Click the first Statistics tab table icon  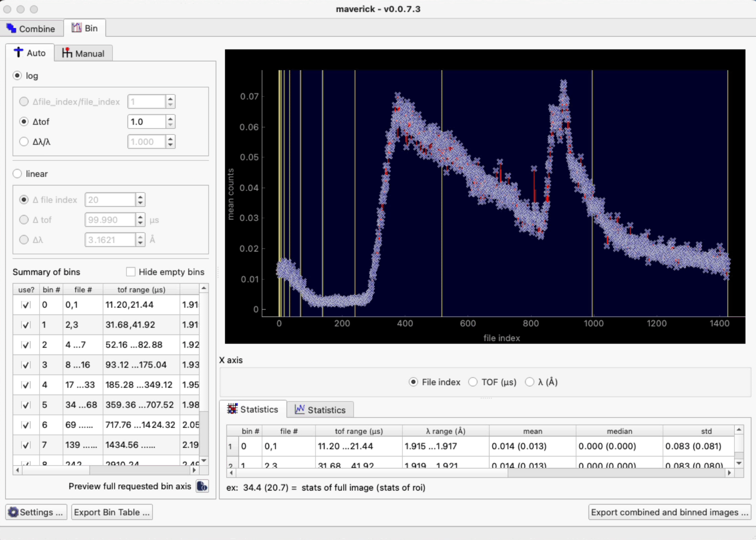[x=232, y=409]
